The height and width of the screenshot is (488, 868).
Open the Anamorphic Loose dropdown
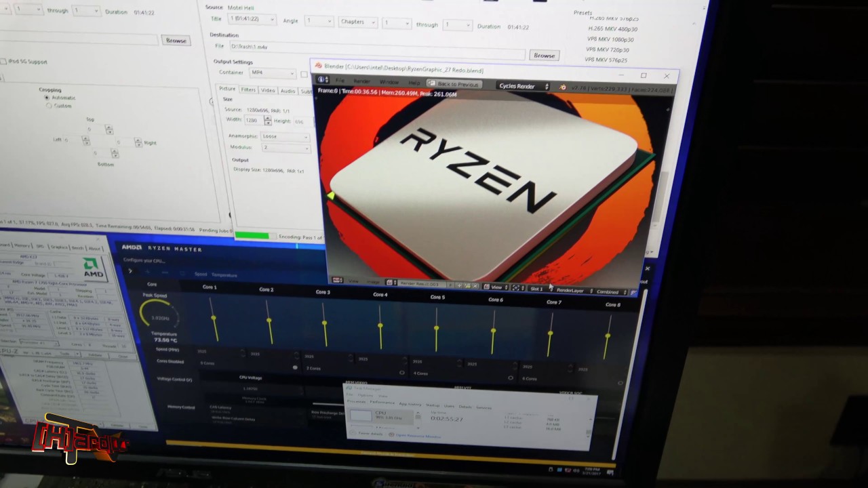(285, 136)
